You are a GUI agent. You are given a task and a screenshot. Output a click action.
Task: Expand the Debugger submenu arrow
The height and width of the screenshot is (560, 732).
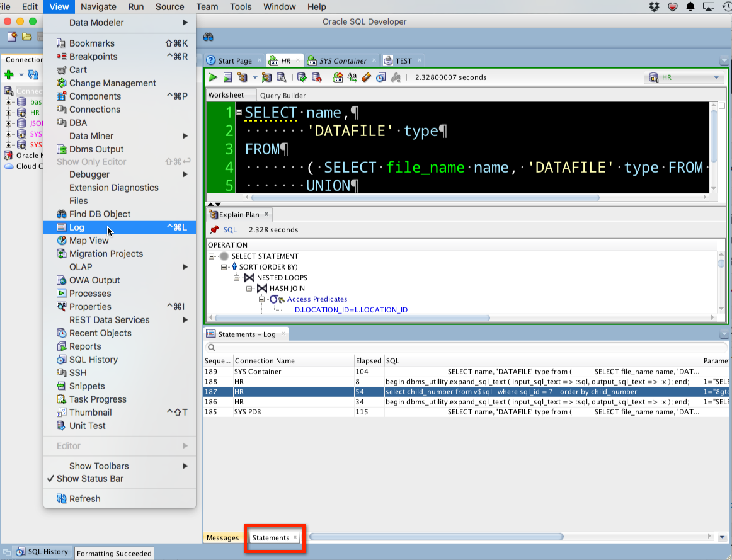186,174
